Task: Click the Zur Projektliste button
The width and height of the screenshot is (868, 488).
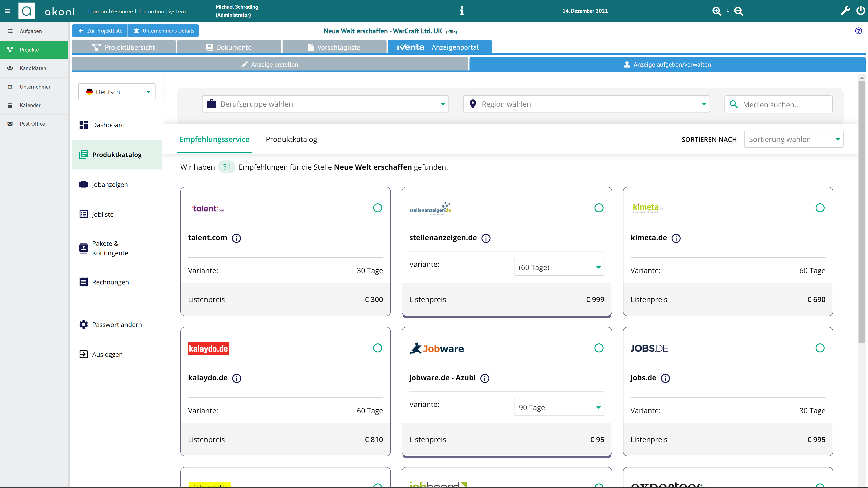Action: [x=100, y=31]
